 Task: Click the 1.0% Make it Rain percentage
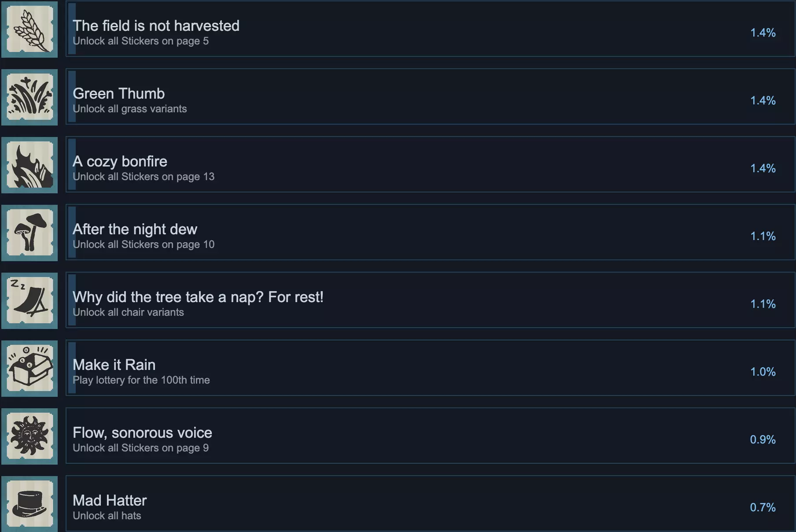763,372
